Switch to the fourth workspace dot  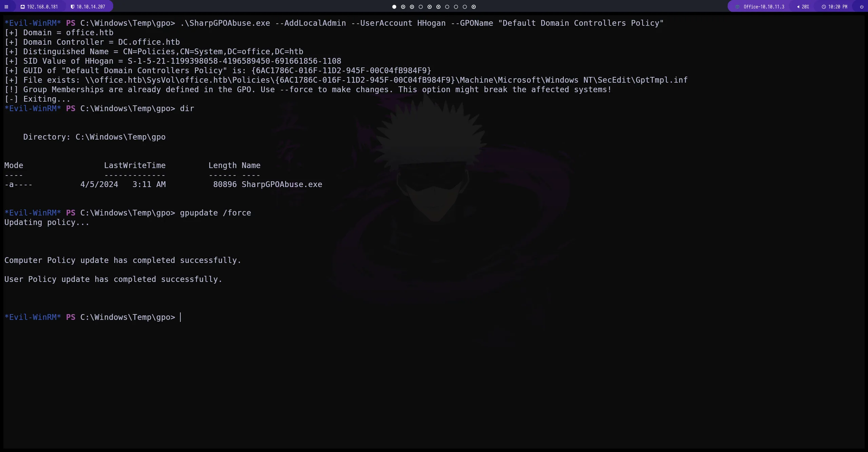pyautogui.click(x=421, y=7)
